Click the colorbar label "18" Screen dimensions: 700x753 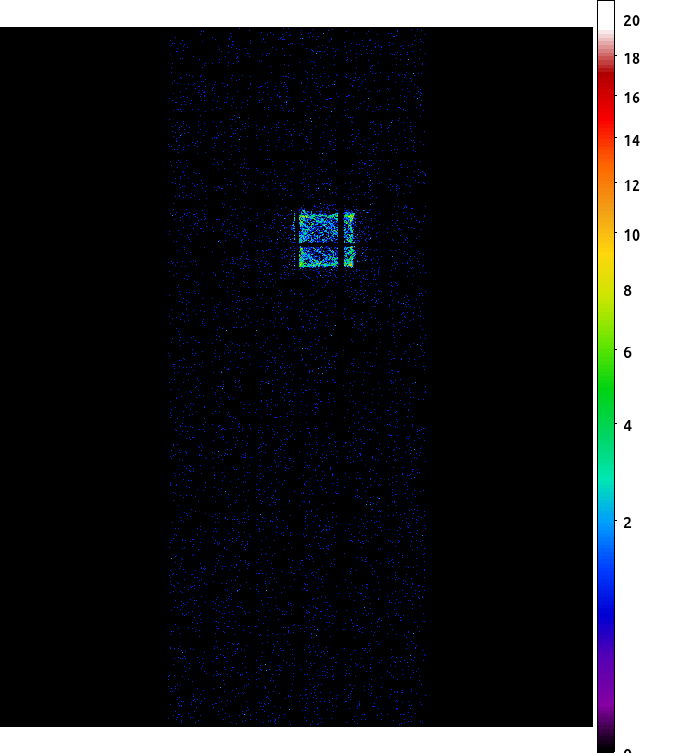[x=632, y=59]
